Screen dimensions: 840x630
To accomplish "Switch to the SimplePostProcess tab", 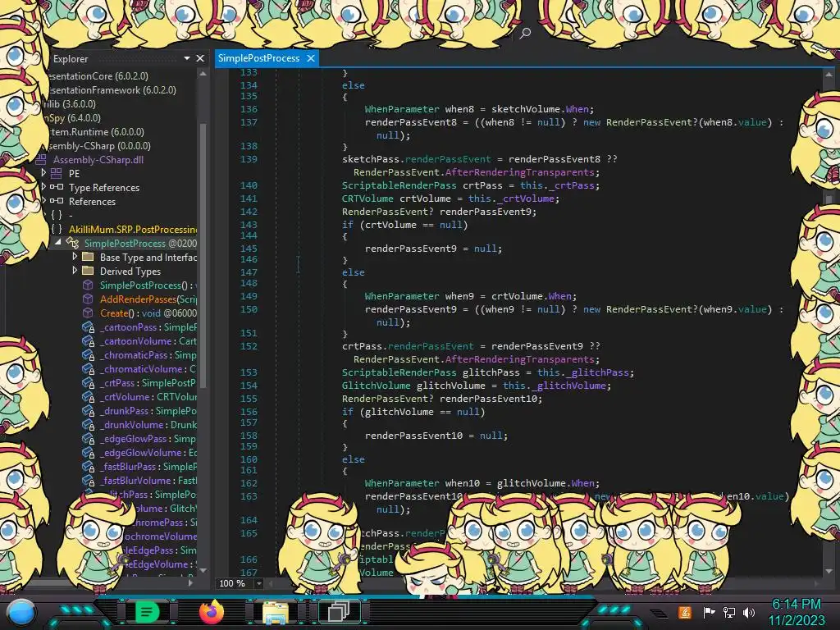I will pos(258,58).
